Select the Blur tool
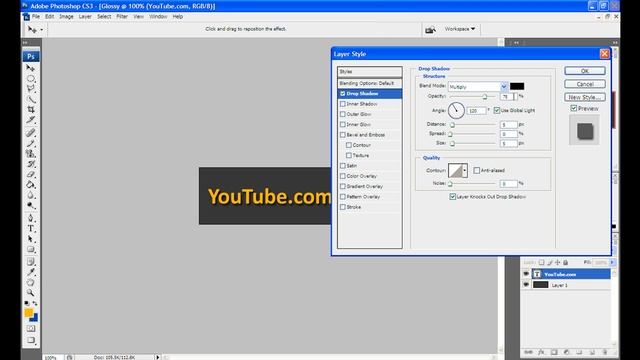The height and width of the screenshot is (360, 640). pyautogui.click(x=31, y=195)
